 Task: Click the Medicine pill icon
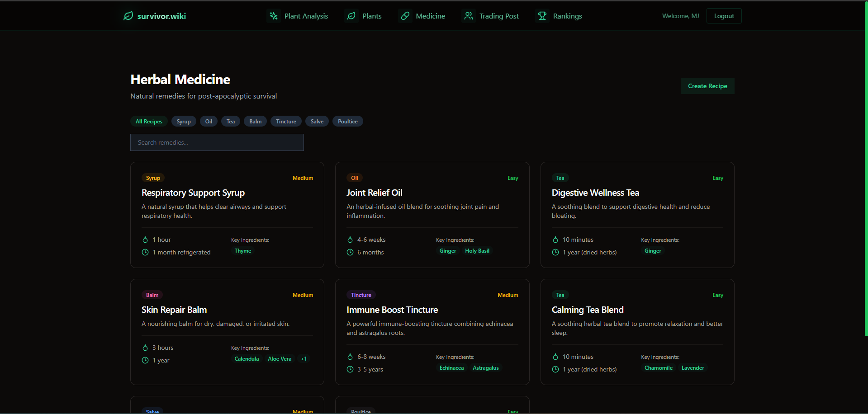pos(405,16)
